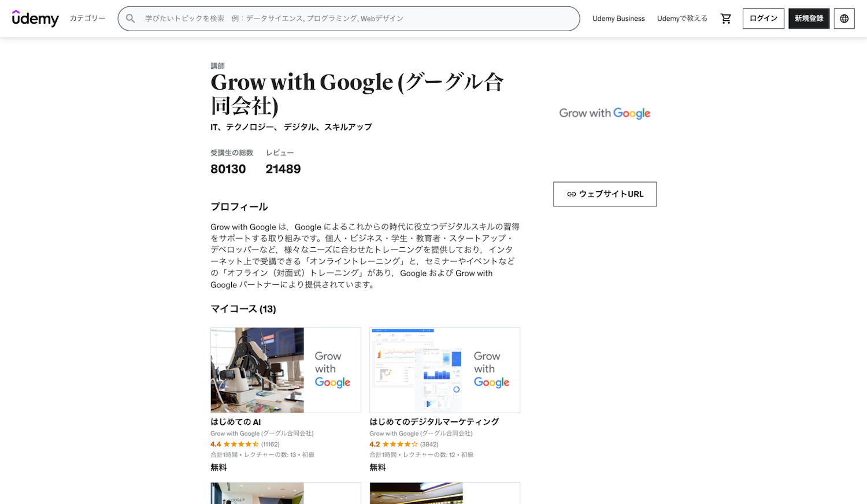The image size is (867, 504).
Task: Click the 新規登録 button
Action: [809, 18]
